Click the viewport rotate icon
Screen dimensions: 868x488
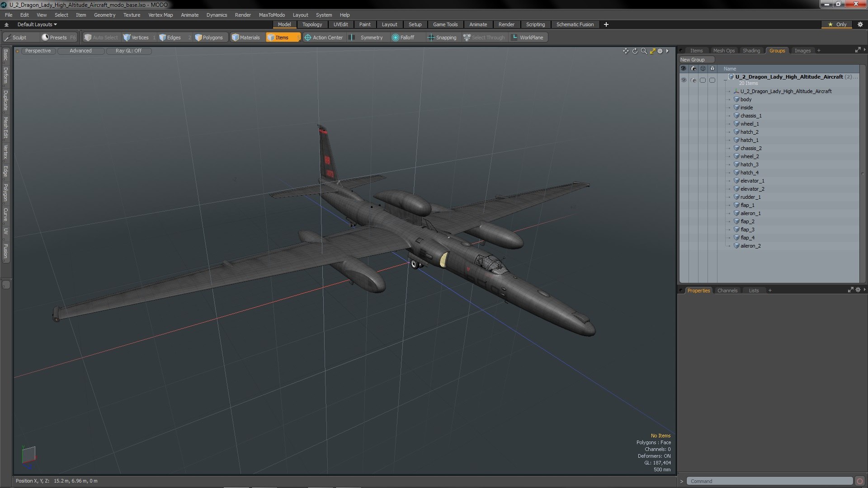(635, 51)
